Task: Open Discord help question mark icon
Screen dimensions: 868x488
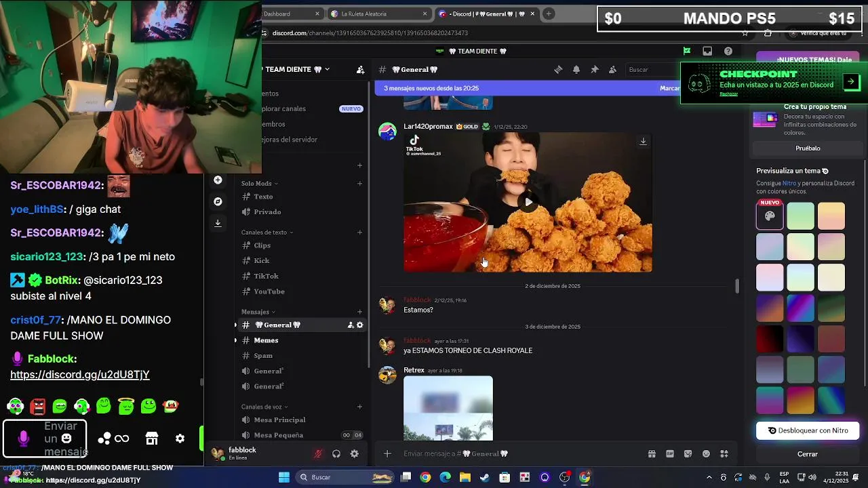Action: pos(728,51)
